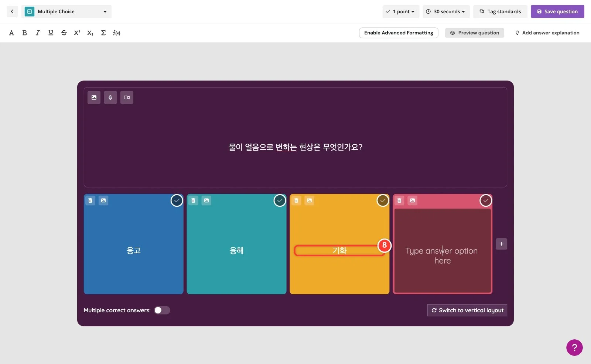
Task: Toggle italic formatting
Action: 38,33
